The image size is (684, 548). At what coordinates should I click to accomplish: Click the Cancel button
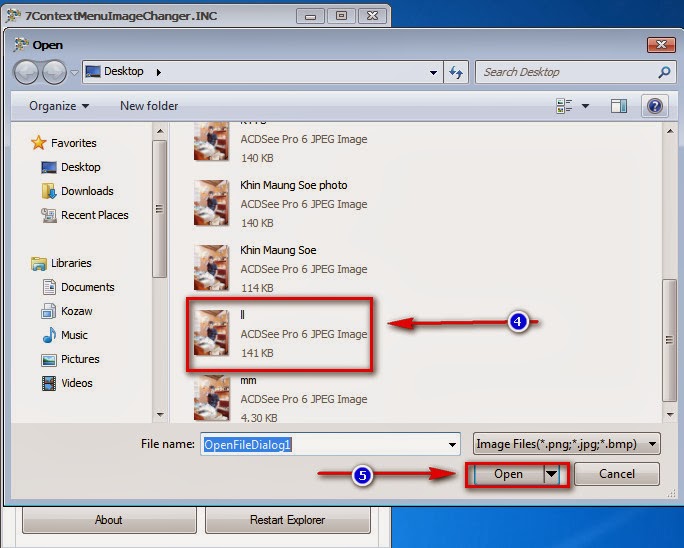click(616, 474)
